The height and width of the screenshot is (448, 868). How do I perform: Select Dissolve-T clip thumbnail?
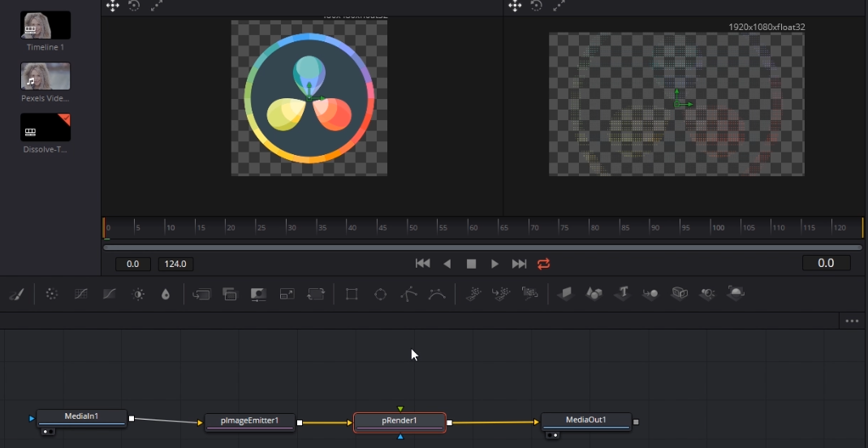point(45,127)
